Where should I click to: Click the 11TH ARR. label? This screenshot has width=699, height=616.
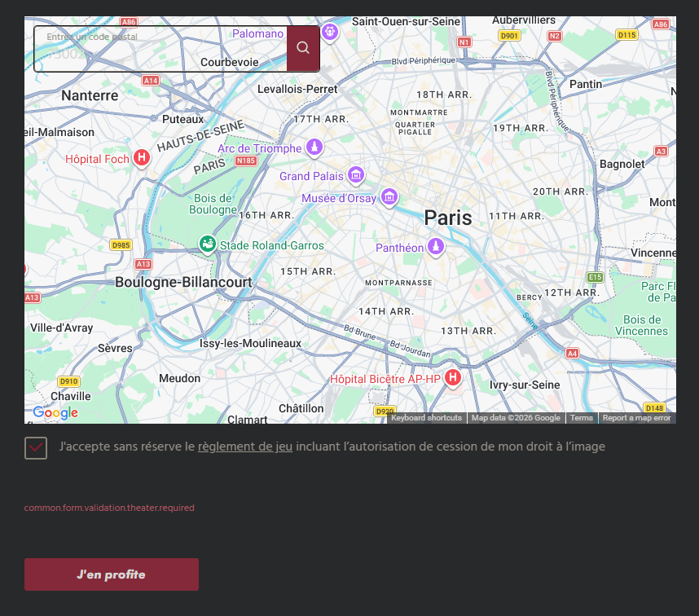[x=517, y=216]
